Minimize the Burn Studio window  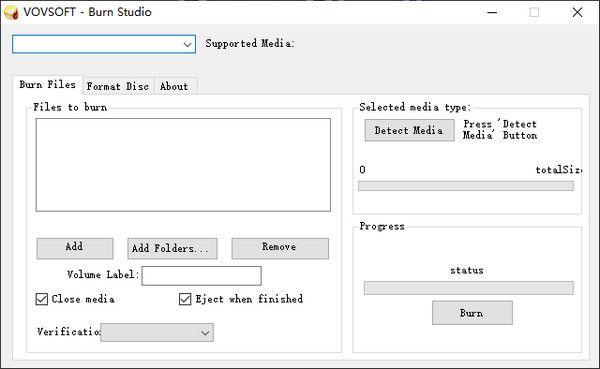tap(492, 12)
